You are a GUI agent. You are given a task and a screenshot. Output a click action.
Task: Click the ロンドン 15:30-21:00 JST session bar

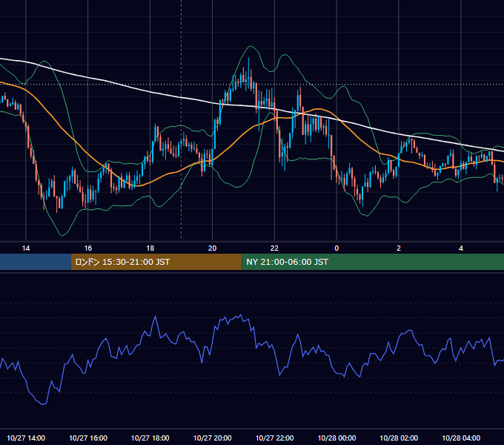156,262
